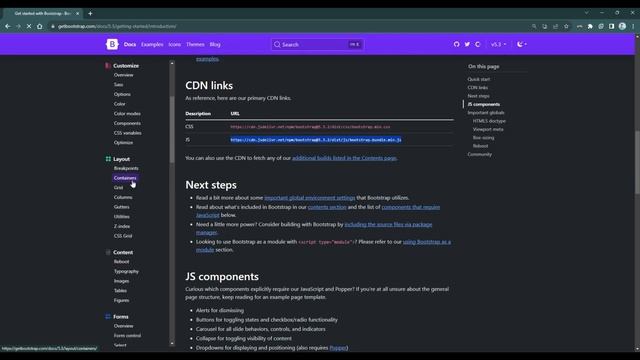The height and width of the screenshot is (360, 640).
Task: Open Breakpoints in Layout sidebar
Action: (126, 168)
